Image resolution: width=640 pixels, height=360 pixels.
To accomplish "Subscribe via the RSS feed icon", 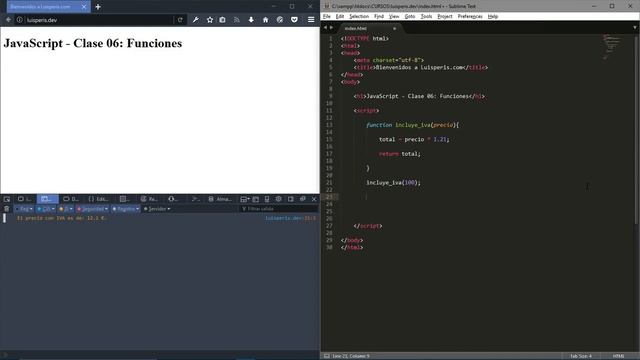I will (x=237, y=20).
